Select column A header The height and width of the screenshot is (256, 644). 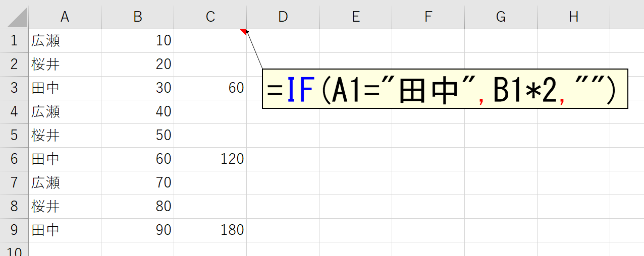coord(65,17)
